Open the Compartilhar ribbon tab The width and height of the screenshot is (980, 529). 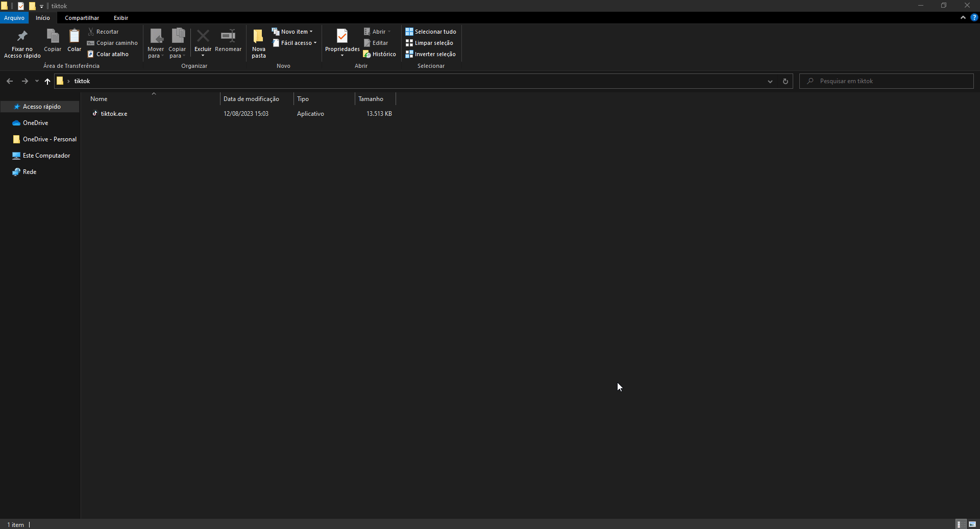tap(82, 18)
